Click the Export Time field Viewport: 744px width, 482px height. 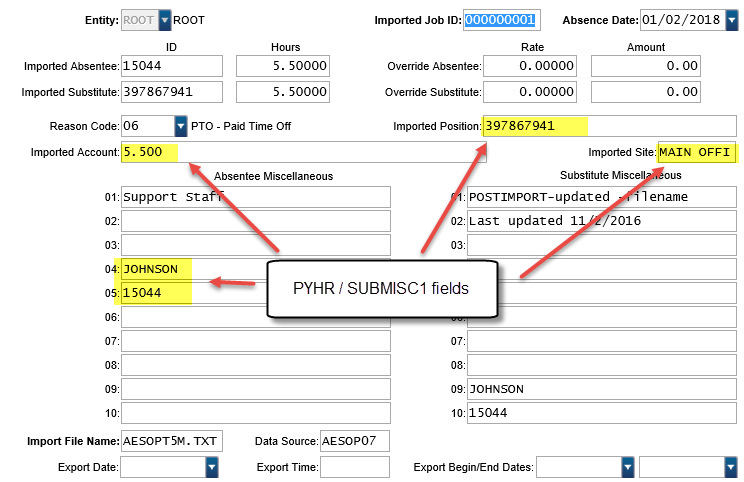[355, 467]
